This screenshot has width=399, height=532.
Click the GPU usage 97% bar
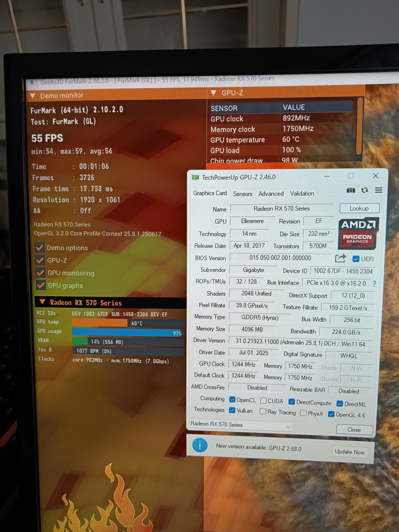[128, 332]
